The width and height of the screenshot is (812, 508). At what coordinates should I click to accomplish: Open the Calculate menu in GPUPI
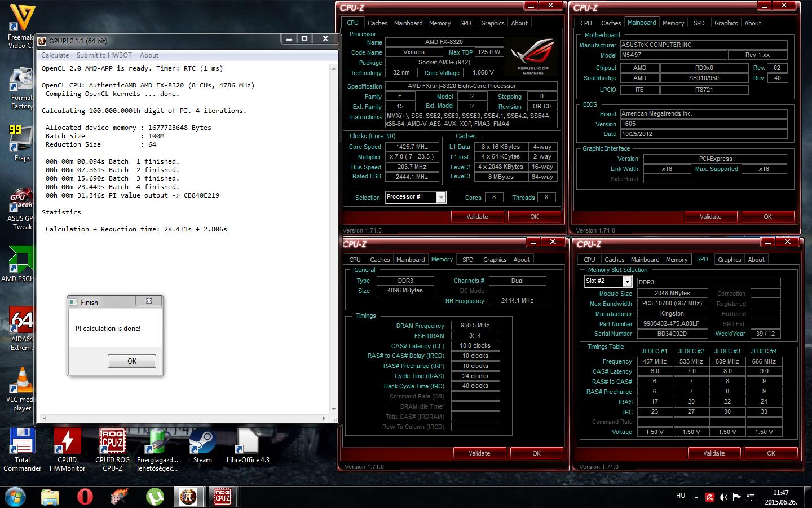click(55, 55)
